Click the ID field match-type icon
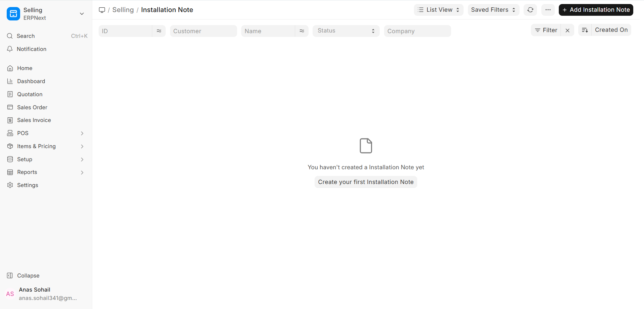Viewport: 644px width, 309px height. coord(159,31)
